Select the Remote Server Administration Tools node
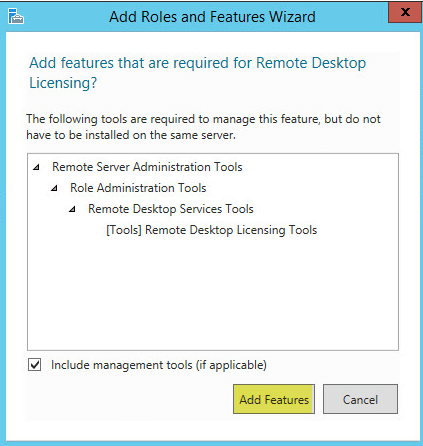 pos(147,167)
